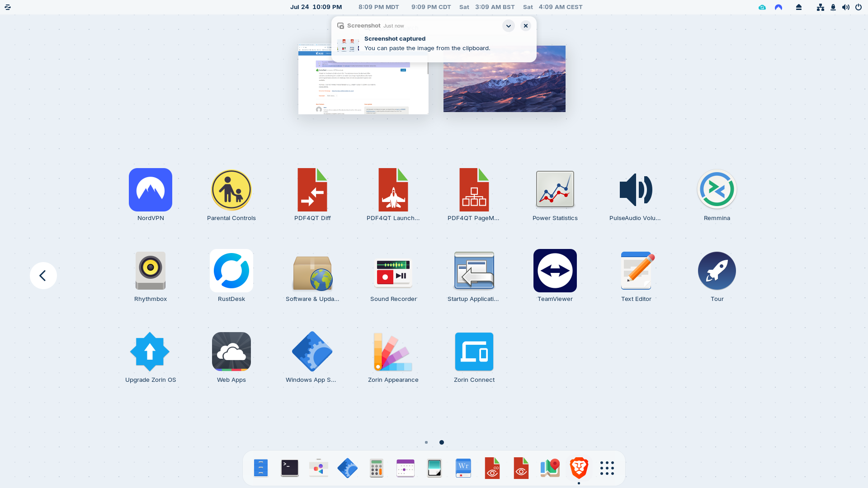The width and height of the screenshot is (868, 488).
Task: Start the Sound Recorder app
Action: point(393,272)
